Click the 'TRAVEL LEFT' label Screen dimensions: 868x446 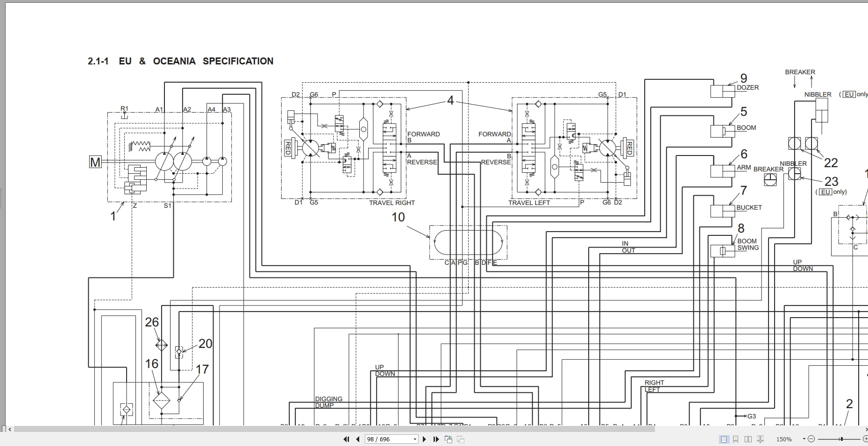[529, 203]
